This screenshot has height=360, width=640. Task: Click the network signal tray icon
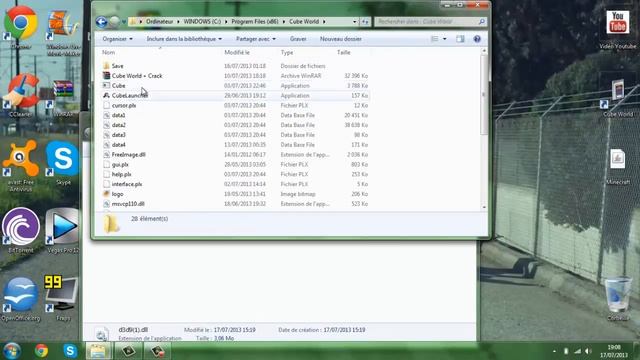[577, 351]
